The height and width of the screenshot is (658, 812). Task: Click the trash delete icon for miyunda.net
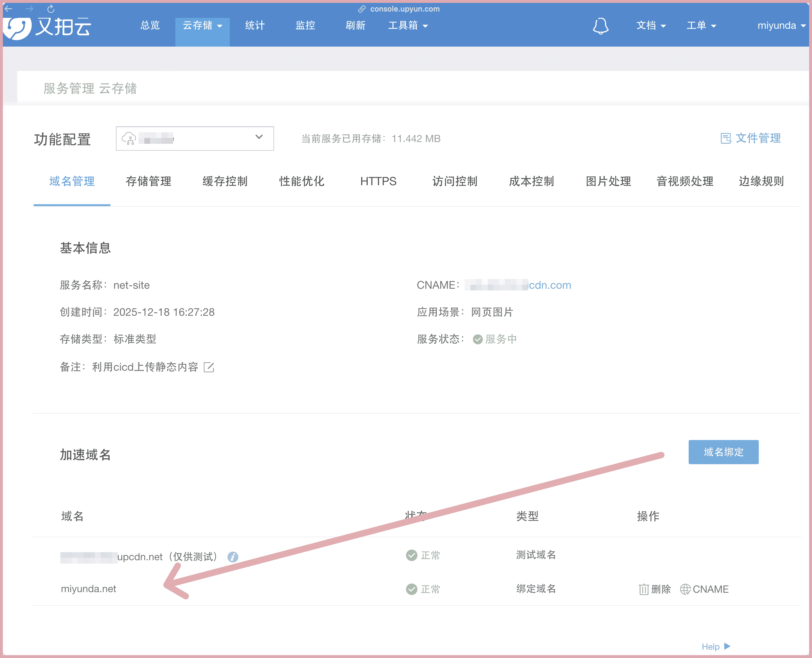pos(644,589)
